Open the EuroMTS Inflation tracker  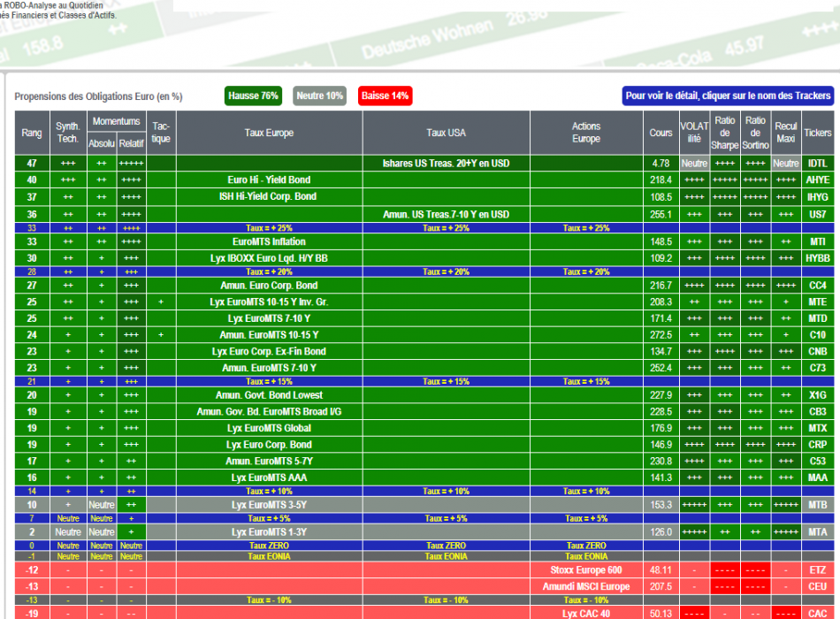point(269,241)
